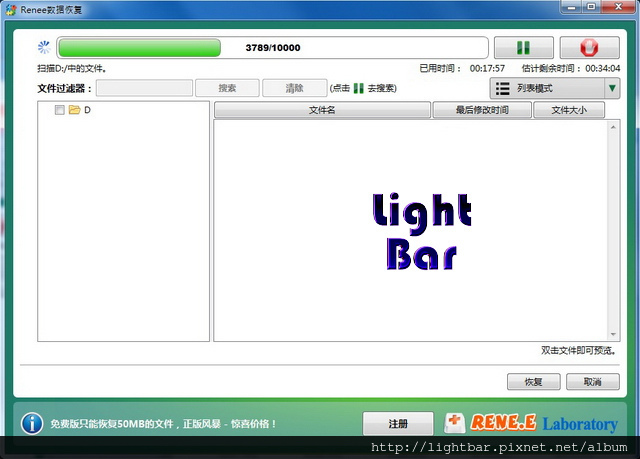Image resolution: width=640 pixels, height=459 pixels.
Task: Pause the scan with the green pause button
Action: coord(524,48)
